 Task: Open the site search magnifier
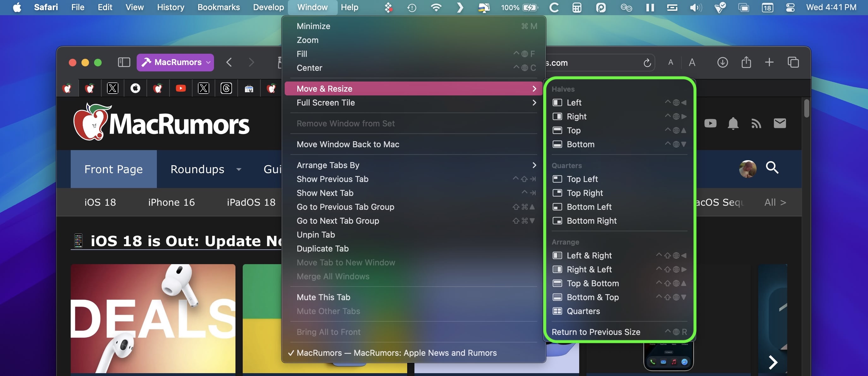[772, 167]
